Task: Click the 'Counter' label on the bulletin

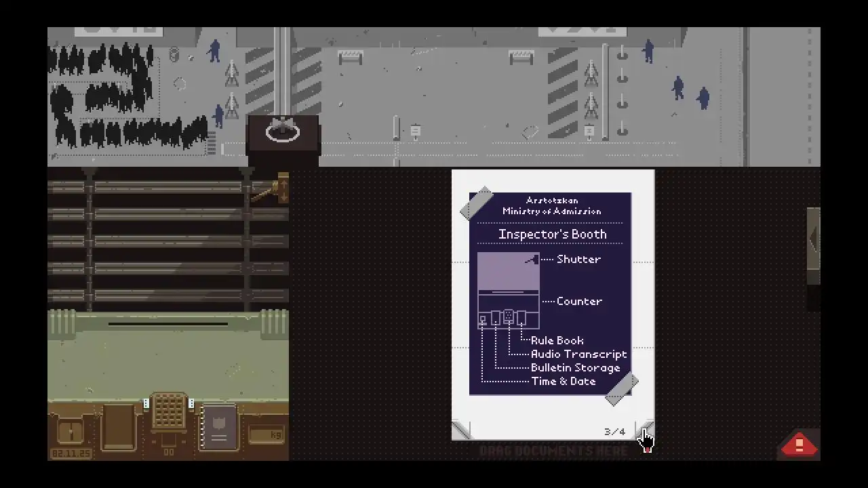Action: [x=579, y=301]
